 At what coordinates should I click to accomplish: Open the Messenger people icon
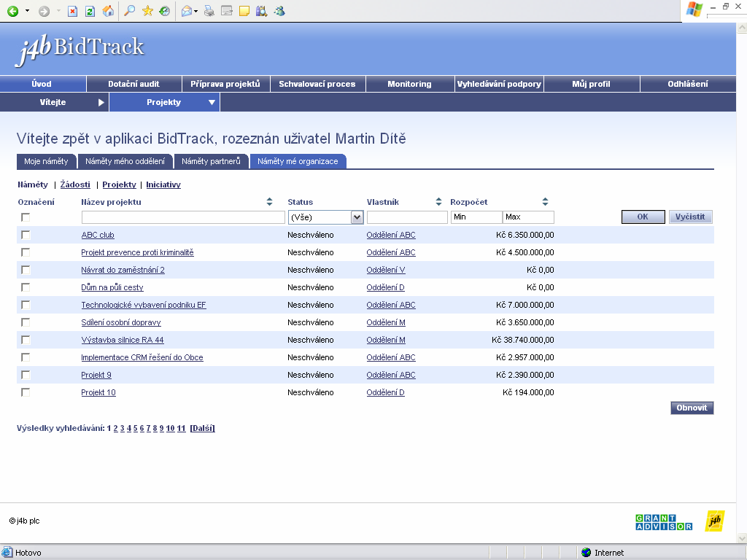point(279,11)
